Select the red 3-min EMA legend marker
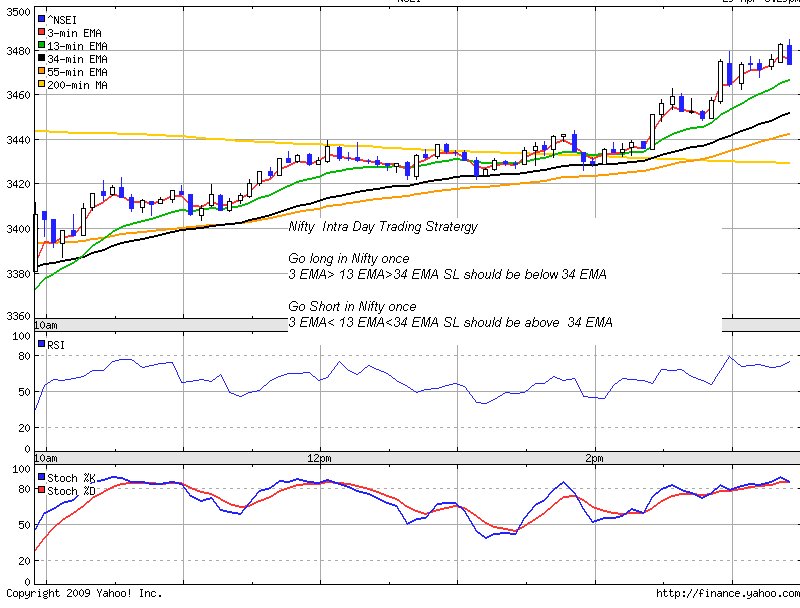Screen dimensions: 800x608 coord(41,32)
